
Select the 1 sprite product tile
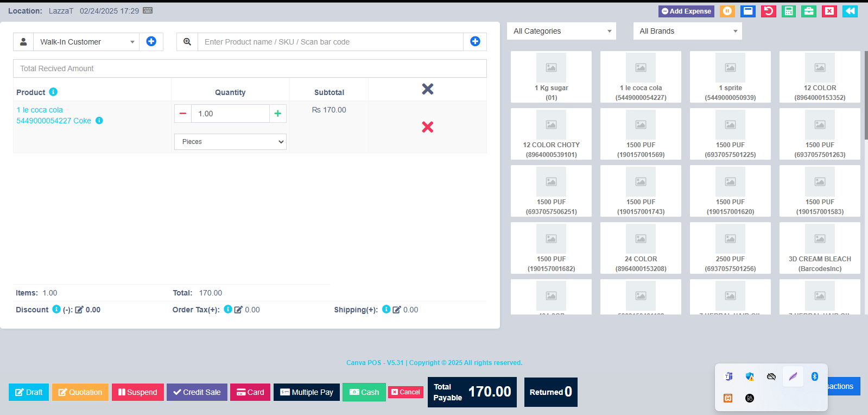coord(730,77)
